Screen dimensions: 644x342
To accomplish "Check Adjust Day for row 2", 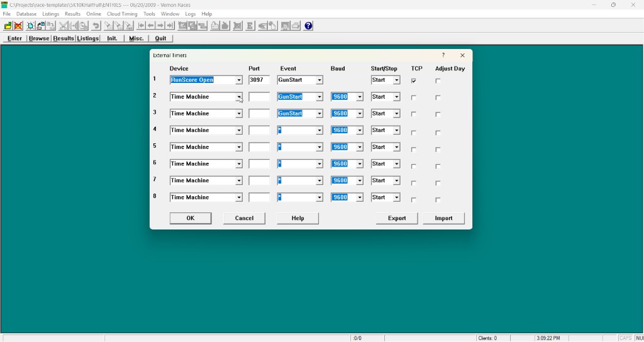I will pos(438,97).
